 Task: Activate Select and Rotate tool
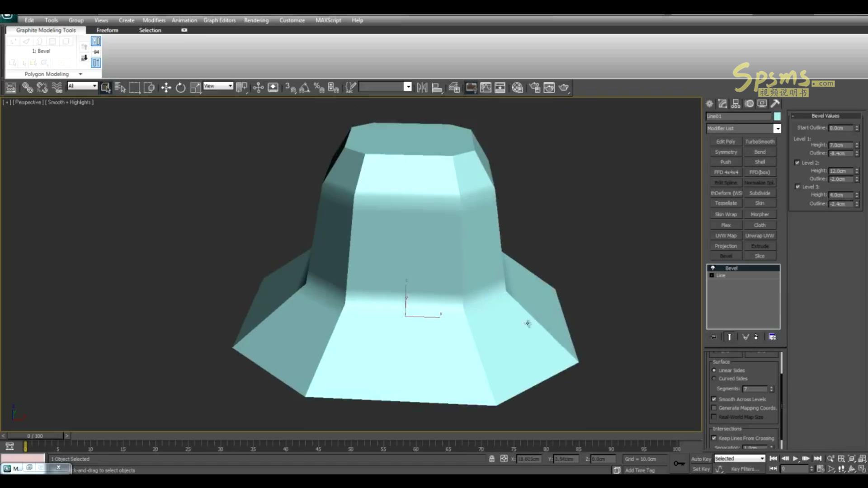(x=180, y=88)
